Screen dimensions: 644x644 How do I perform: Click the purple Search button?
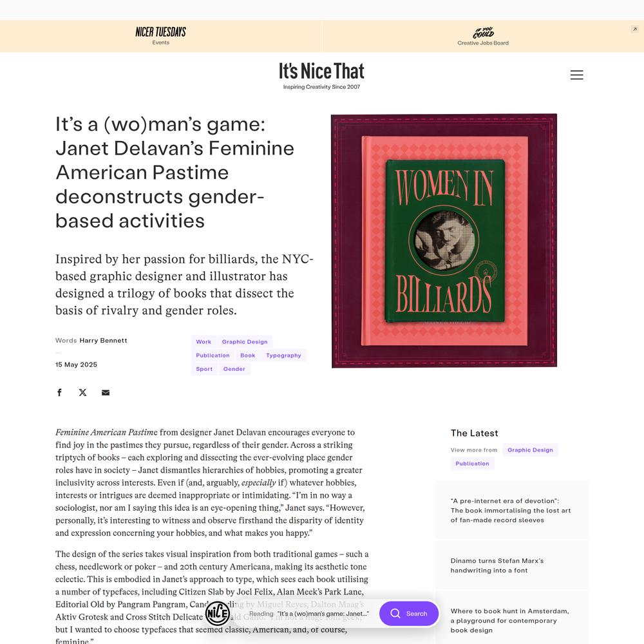pos(409,614)
